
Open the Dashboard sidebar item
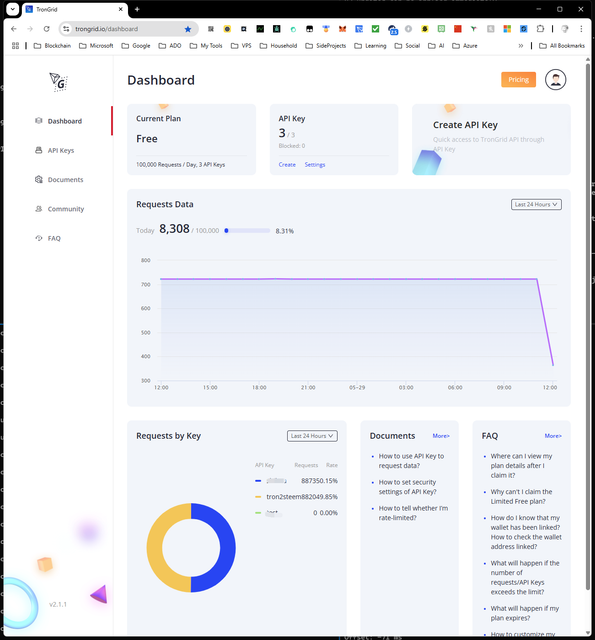point(58,121)
